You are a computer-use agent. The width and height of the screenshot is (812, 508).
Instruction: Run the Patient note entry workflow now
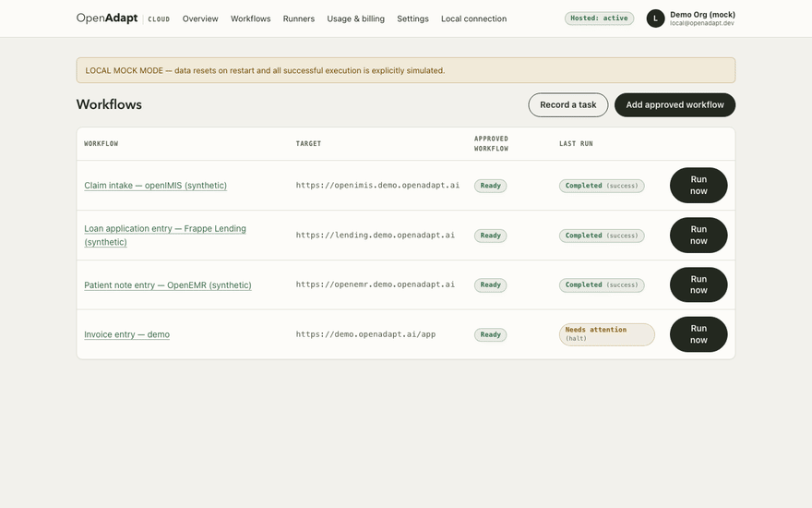pyautogui.click(x=699, y=284)
